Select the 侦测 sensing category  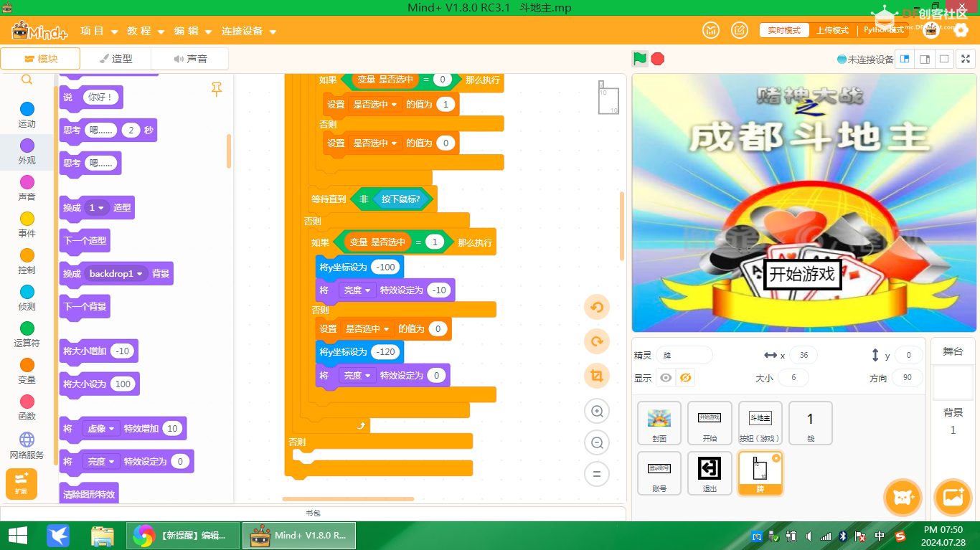click(x=27, y=298)
